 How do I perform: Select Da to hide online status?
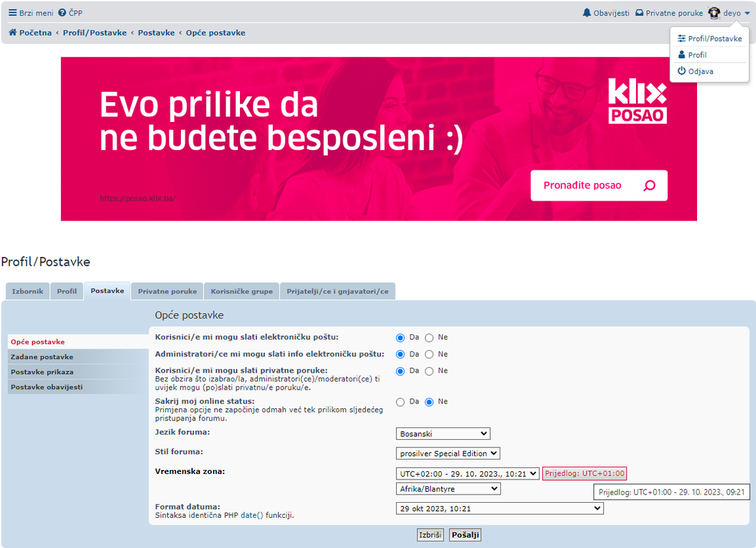pos(400,402)
